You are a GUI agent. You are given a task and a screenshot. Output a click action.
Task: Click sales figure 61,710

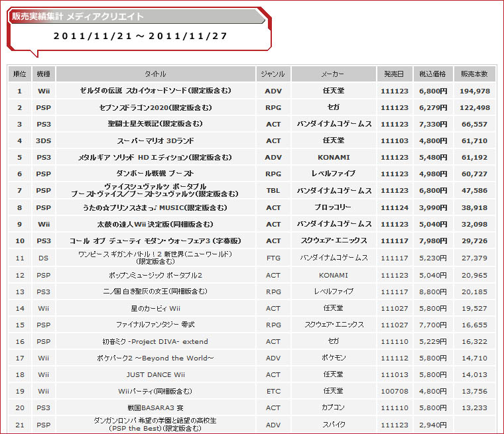(x=475, y=141)
